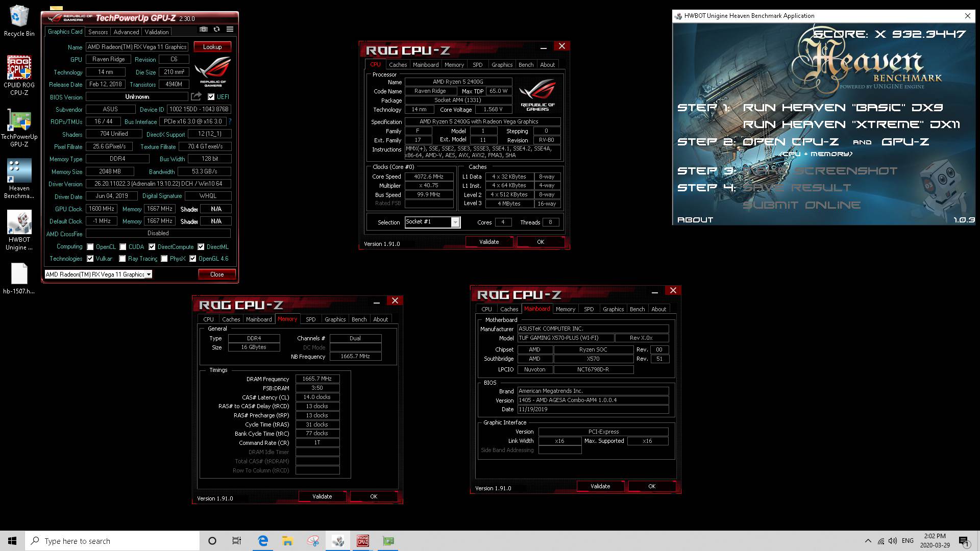Click Run Heaven "Xtreme" DX11 step
The height and width of the screenshot is (551, 980).
[852, 124]
